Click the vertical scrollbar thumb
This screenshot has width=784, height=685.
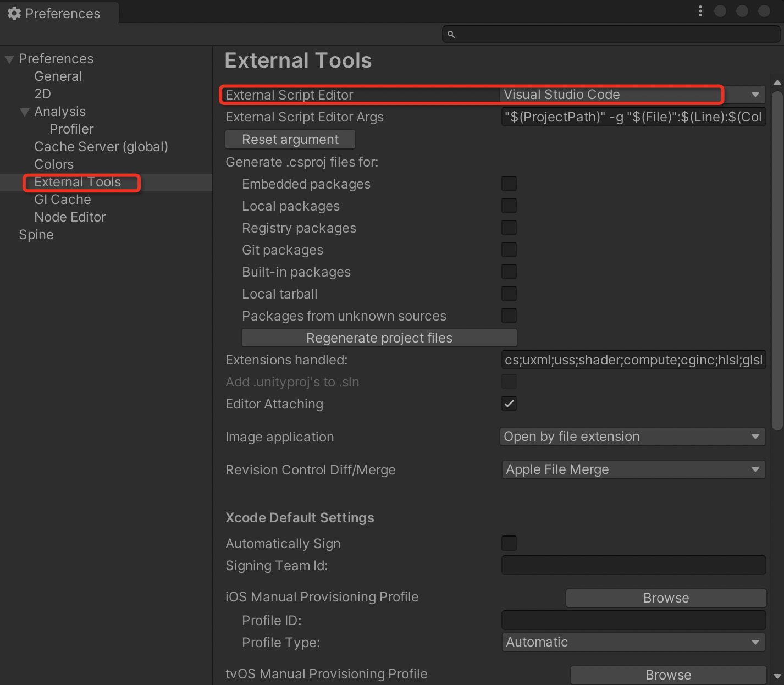(777, 261)
